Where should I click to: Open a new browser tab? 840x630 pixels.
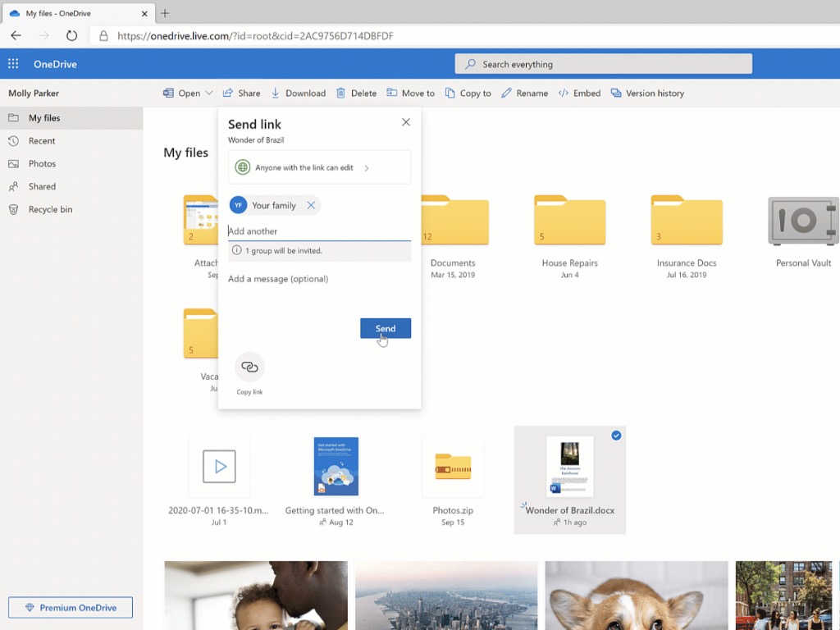[x=165, y=13]
